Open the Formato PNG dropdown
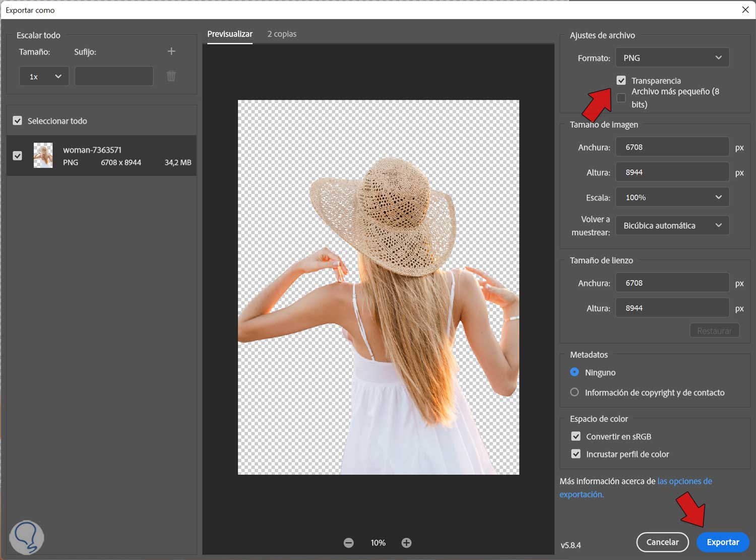 672,58
